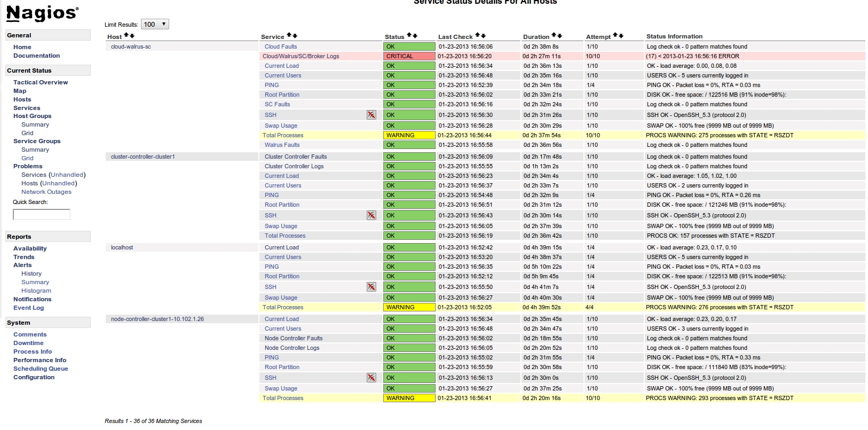Focus the Quick Search field
Screen dimensions: 868x430
point(42,214)
